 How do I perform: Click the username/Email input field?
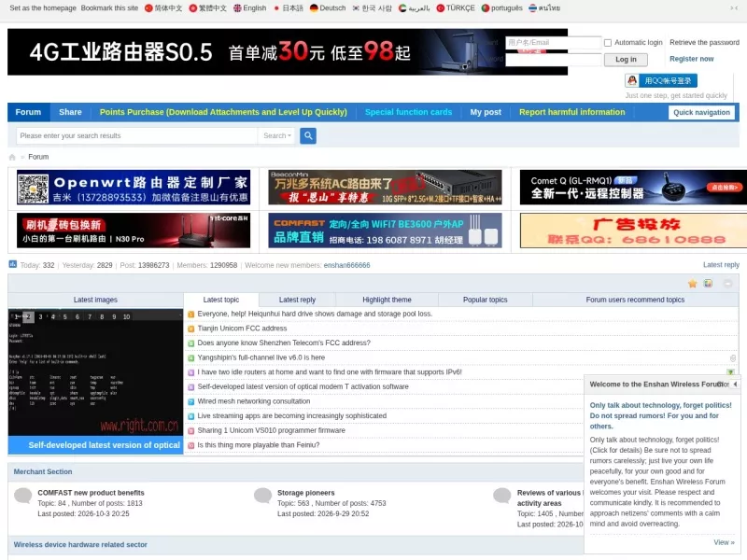[x=553, y=43]
